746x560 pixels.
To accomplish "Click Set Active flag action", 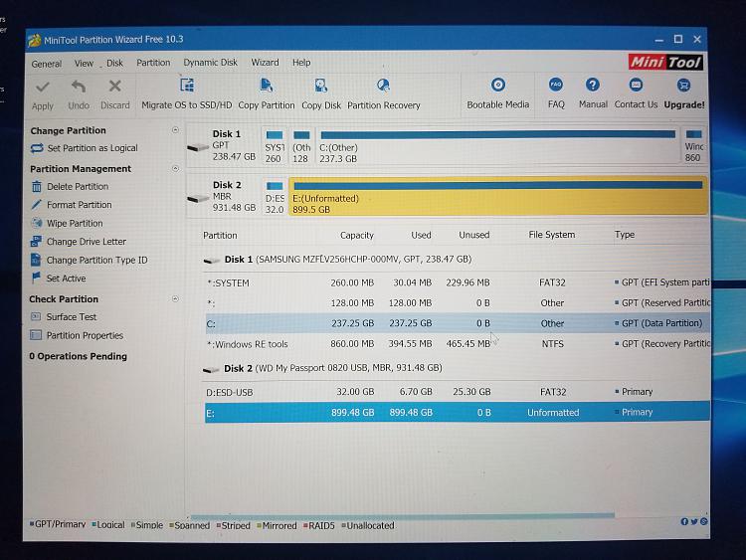I will pos(59,279).
